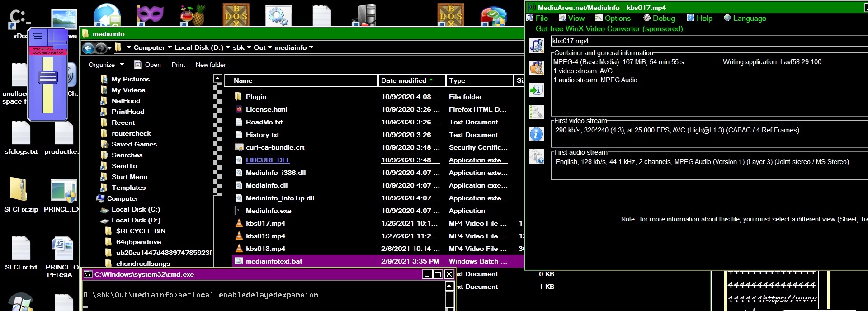Image resolution: width=868 pixels, height=311 pixels.
Task: Click the gear settings desktop icon
Action: click(x=278, y=15)
